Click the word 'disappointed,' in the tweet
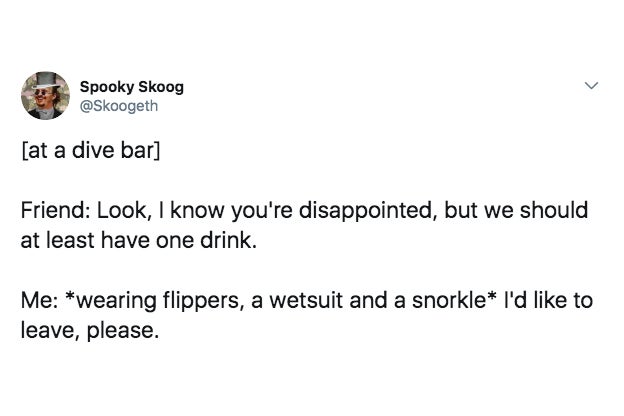This screenshot has width=624, height=416. [366, 211]
